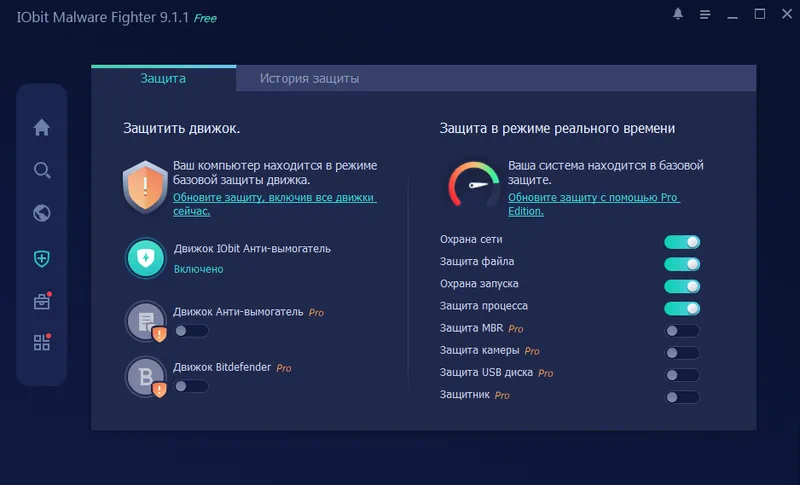Image resolution: width=800 pixels, height=485 pixels.
Task: Open the Home section in sidebar
Action: pyautogui.click(x=42, y=128)
